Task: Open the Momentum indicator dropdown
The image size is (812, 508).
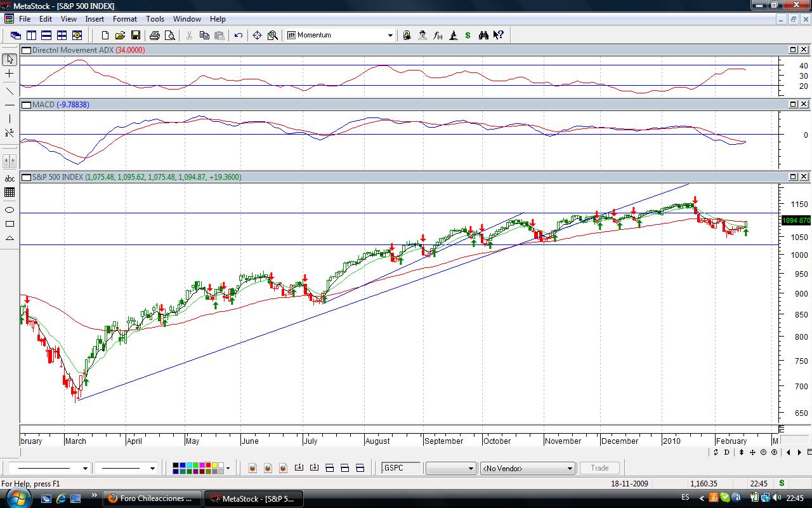Action: [x=390, y=36]
